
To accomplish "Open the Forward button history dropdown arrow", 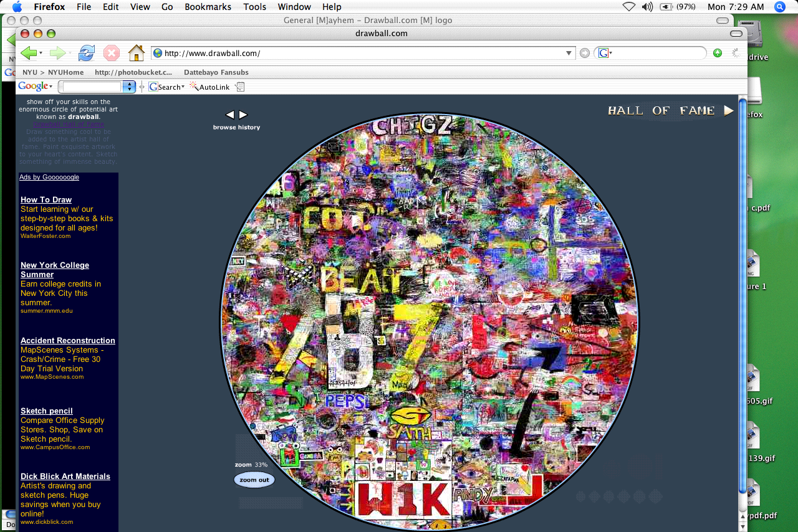I will (x=69, y=54).
